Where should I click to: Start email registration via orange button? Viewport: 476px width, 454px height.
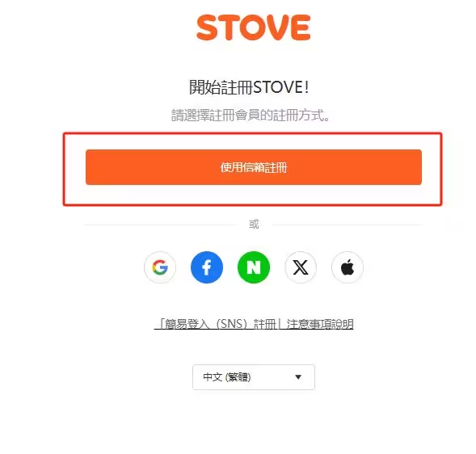pyautogui.click(x=254, y=167)
